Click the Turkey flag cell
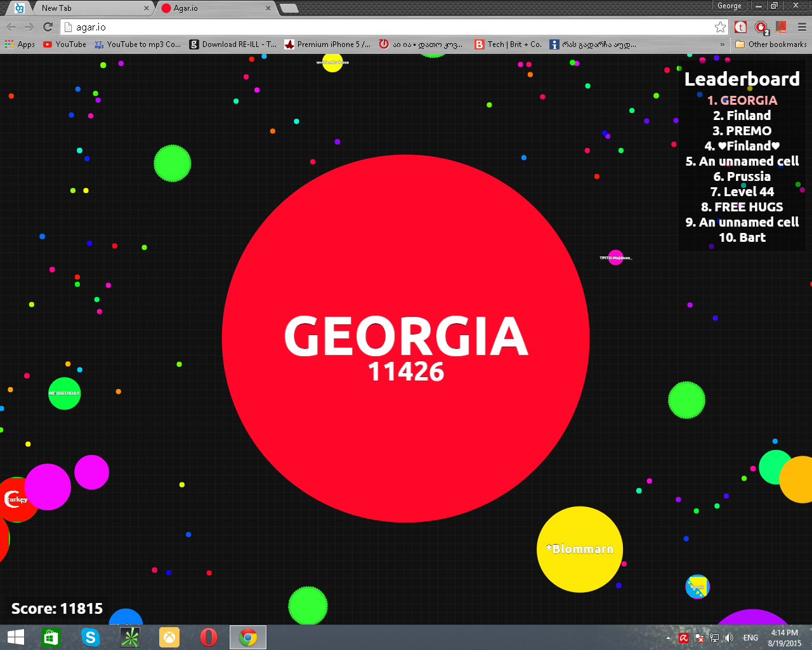This screenshot has width=812, height=650. tap(16, 500)
